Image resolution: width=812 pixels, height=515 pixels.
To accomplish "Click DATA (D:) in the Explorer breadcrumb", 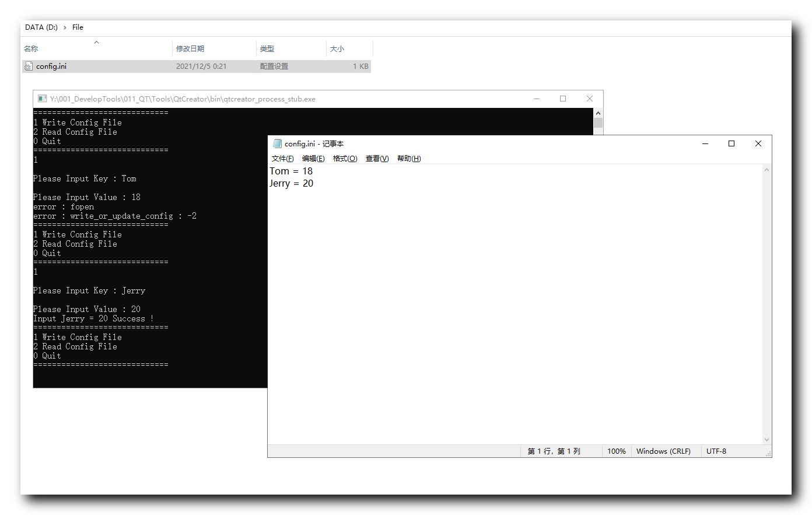I will coord(41,27).
